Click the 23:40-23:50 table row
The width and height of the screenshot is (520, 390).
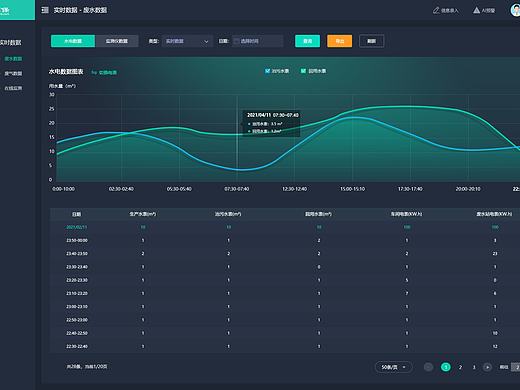(x=285, y=254)
